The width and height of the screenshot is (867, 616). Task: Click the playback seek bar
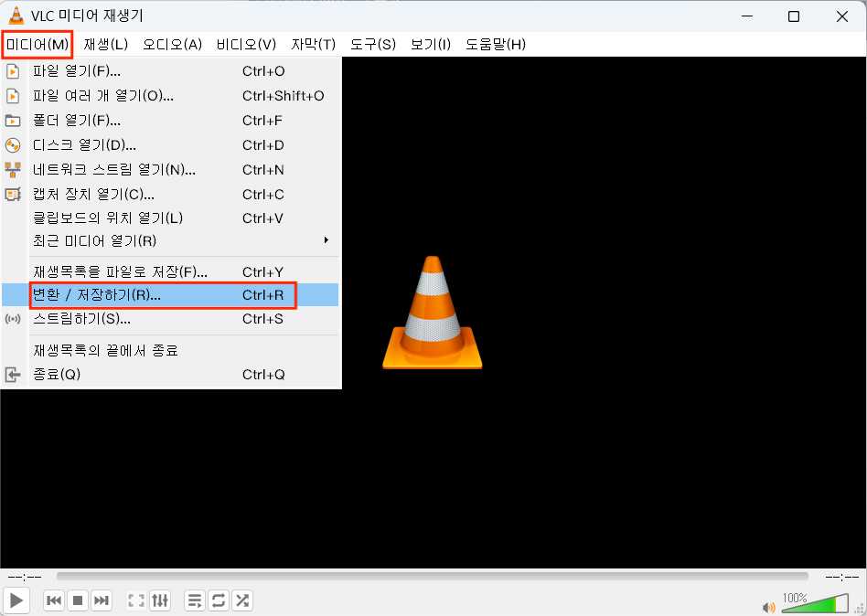click(430, 576)
